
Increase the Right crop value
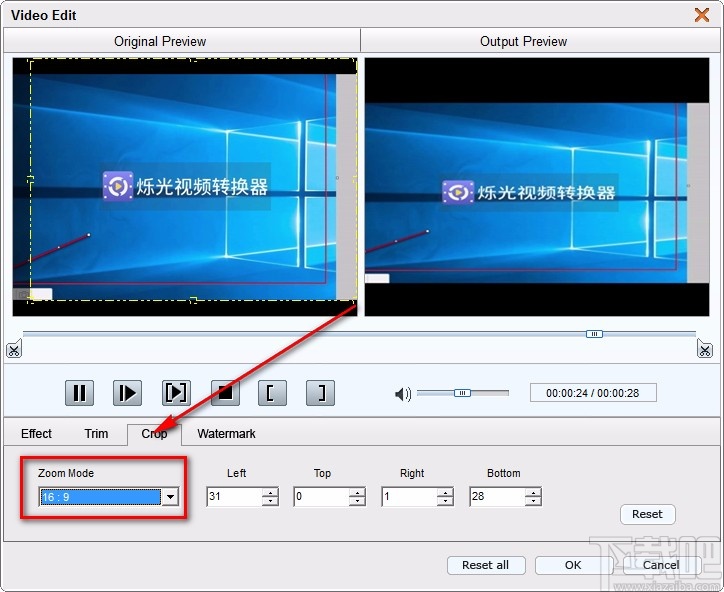tap(445, 492)
